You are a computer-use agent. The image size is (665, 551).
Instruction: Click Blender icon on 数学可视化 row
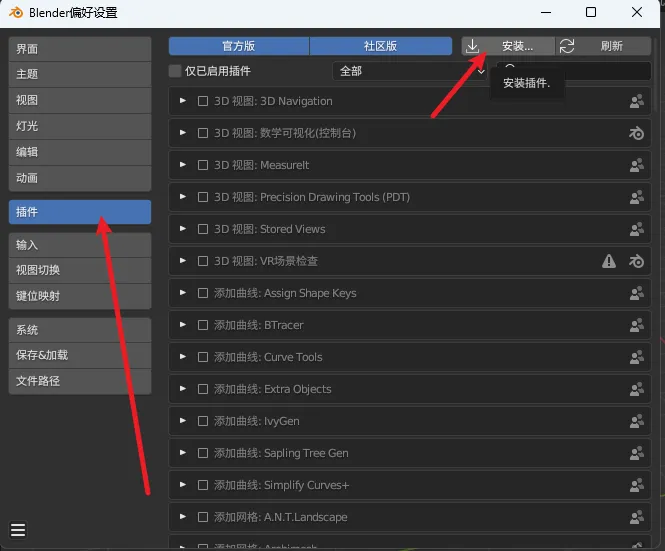[637, 133]
